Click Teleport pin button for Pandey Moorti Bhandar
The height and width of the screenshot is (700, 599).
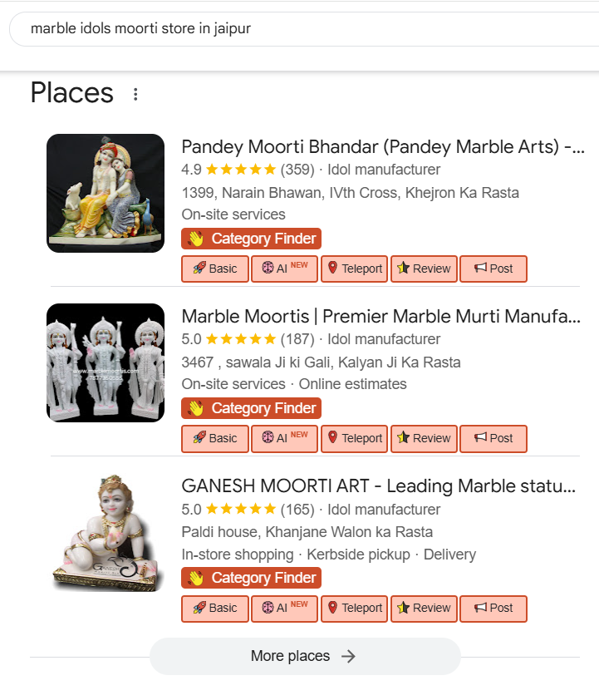point(355,269)
